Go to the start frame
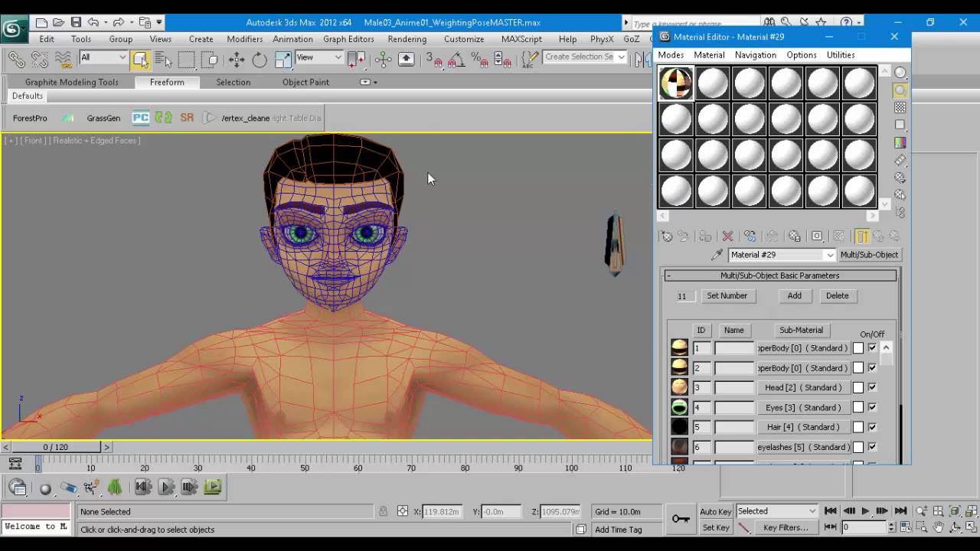 pos(831,511)
